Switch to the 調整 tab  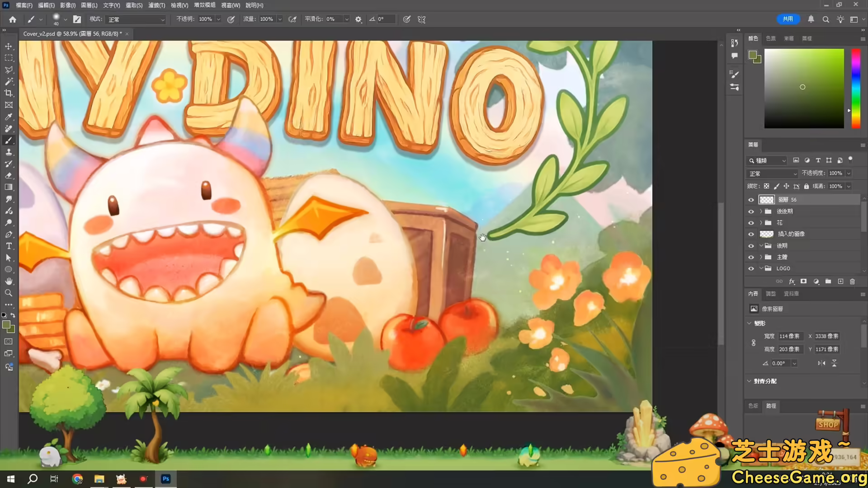tap(771, 293)
